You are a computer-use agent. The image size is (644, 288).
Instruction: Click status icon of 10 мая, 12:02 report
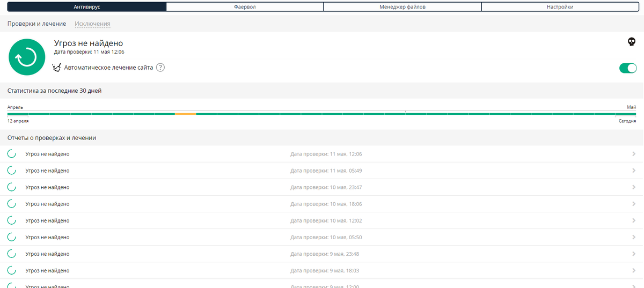(x=12, y=220)
